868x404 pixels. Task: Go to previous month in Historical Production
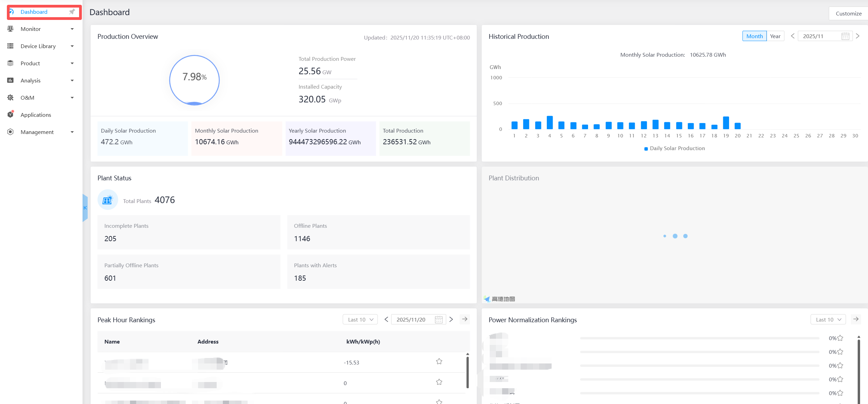[x=792, y=36]
